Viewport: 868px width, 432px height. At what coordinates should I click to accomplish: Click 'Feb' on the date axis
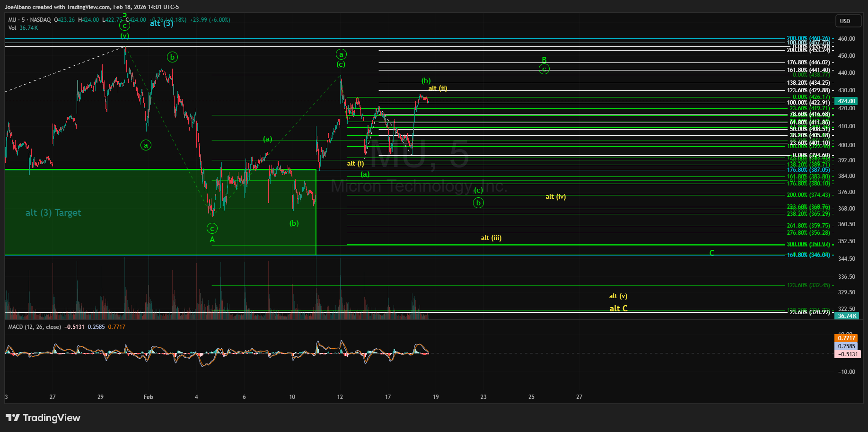[149, 397]
